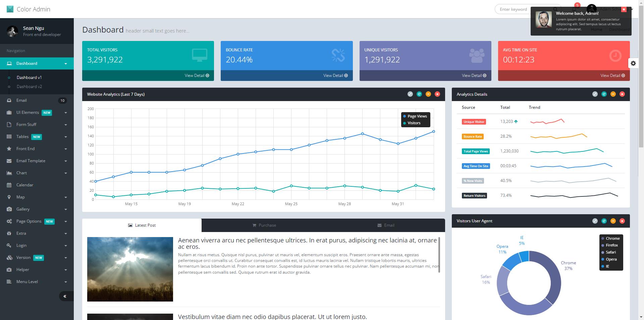Click the Total Visitors monitor icon
Screen dimensions: 644x320
click(199, 55)
